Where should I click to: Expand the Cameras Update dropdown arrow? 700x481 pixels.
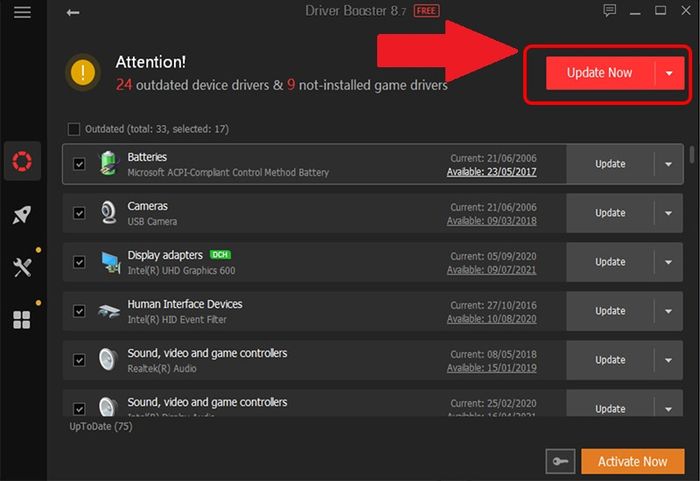(x=668, y=213)
